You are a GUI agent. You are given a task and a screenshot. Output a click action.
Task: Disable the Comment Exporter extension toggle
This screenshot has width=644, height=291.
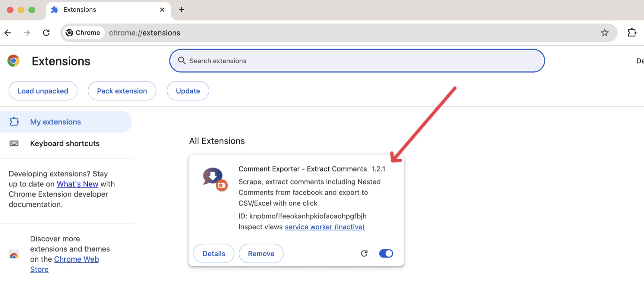coord(386,253)
